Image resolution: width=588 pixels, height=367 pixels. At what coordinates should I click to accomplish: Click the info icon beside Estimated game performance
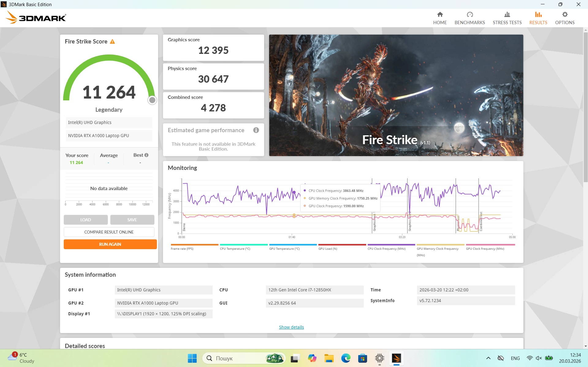pyautogui.click(x=256, y=130)
